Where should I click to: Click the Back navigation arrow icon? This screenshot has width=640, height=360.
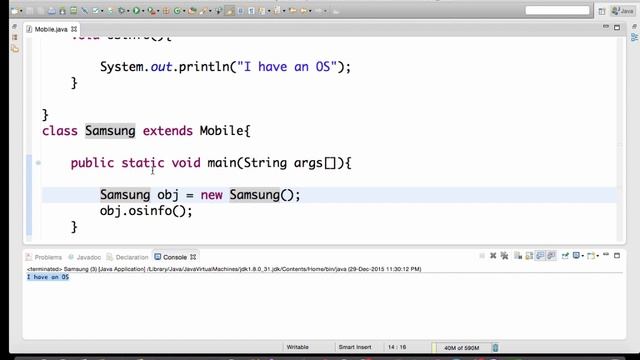pos(303,11)
